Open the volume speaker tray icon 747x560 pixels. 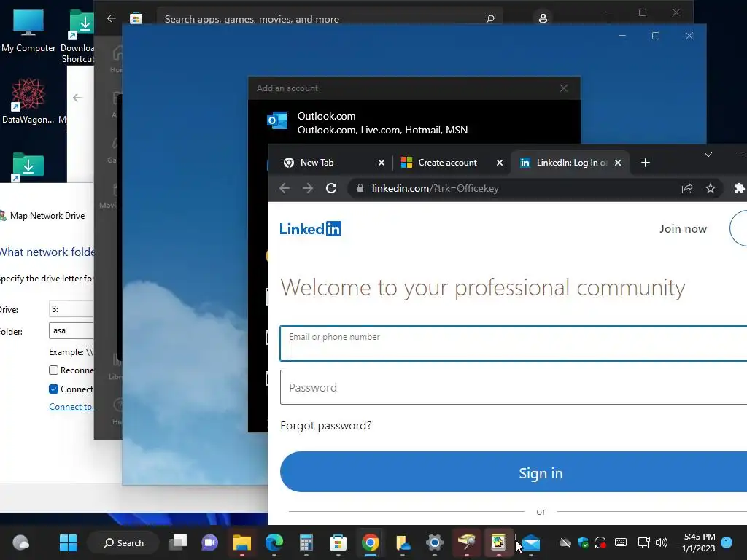pos(662,542)
